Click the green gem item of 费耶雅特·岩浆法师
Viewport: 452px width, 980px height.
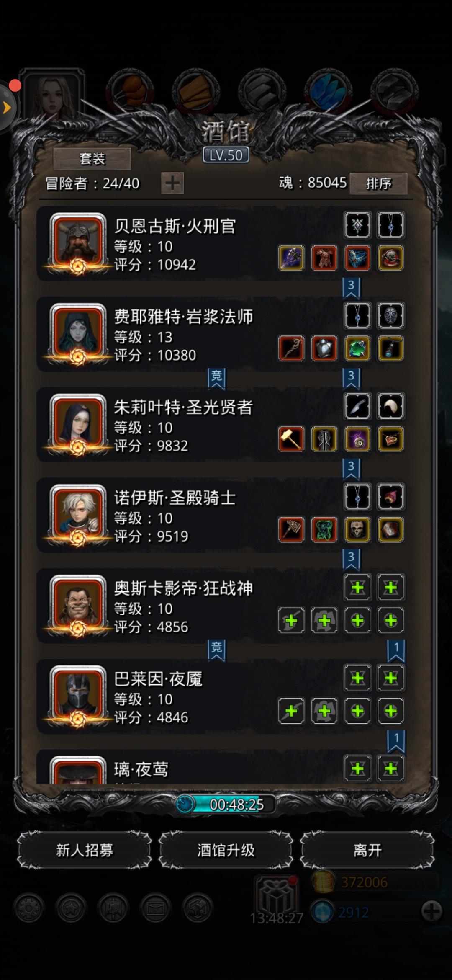[357, 348]
